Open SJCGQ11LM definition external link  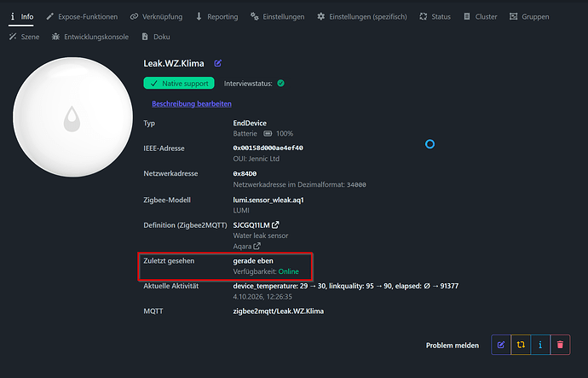click(x=275, y=225)
